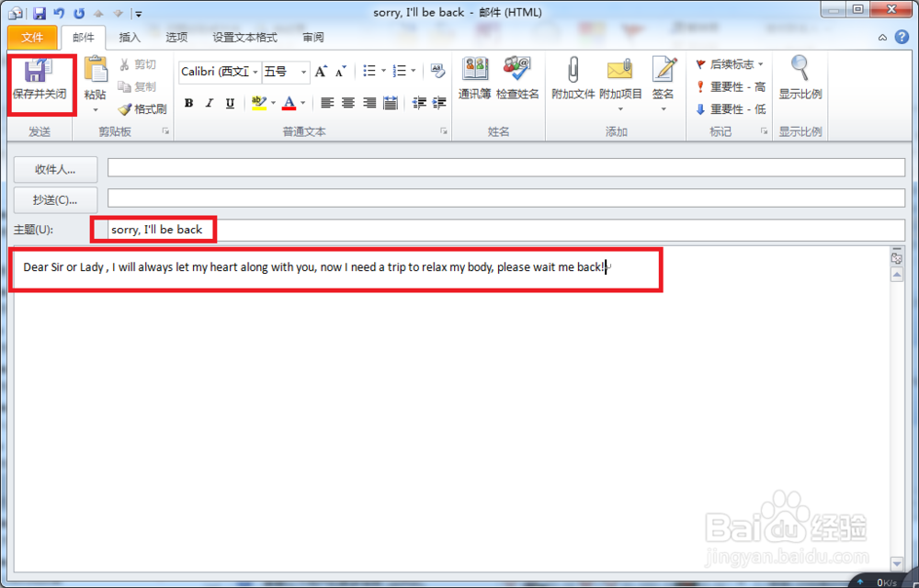Set Low Importance (重要性 - 低)
The height and width of the screenshot is (588, 919).
731,109
